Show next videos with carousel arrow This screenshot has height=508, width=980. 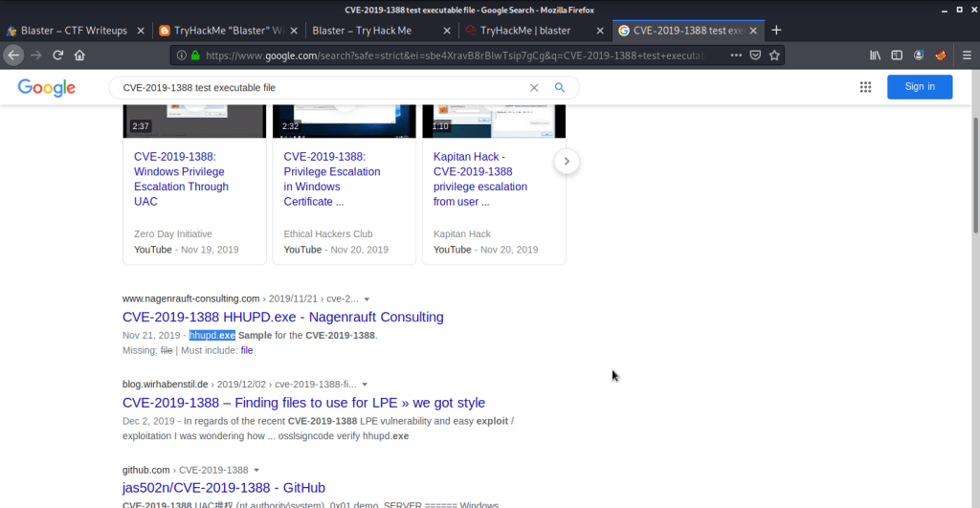pyautogui.click(x=567, y=162)
